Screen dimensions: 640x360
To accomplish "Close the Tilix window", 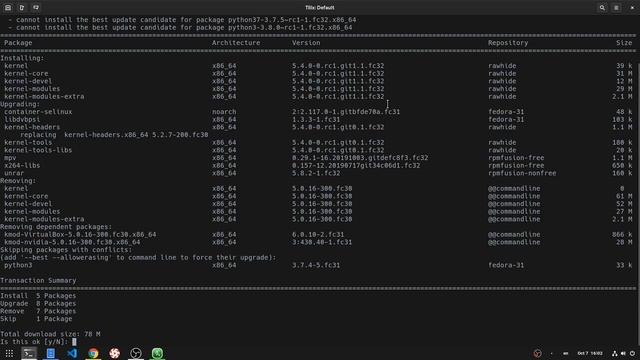I will point(632,7).
